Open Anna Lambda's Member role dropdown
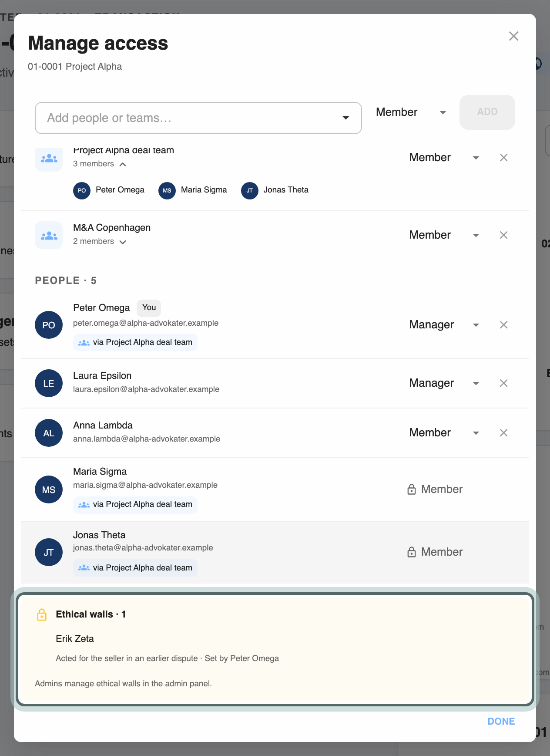This screenshot has height=756, width=550. [x=444, y=433]
